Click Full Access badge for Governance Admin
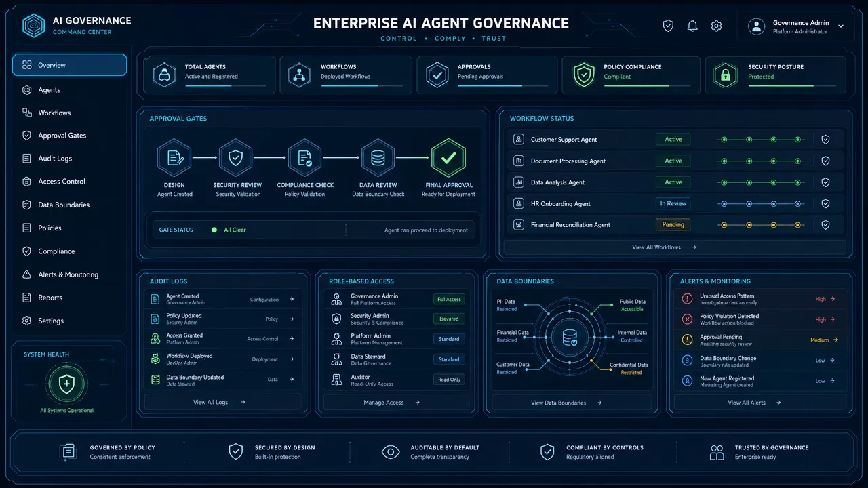 449,299
